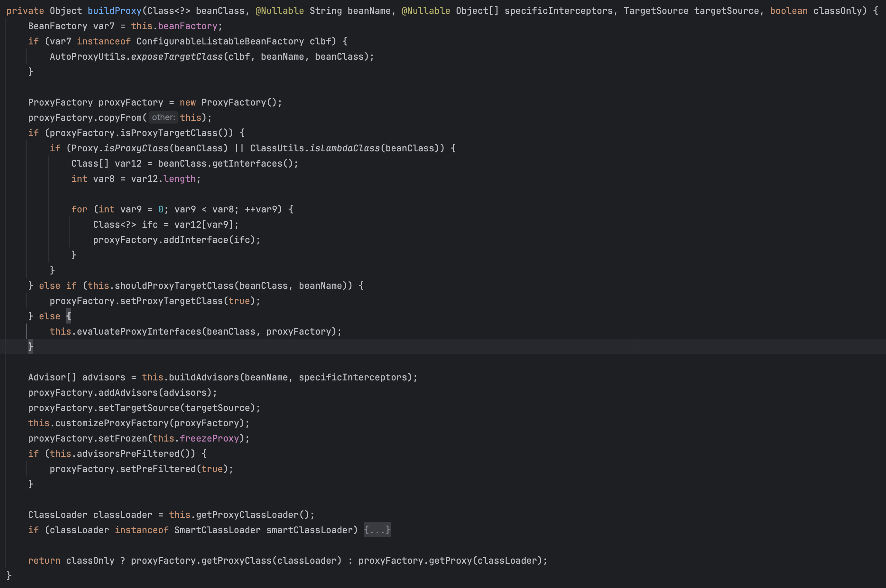
Task: Click the beanFactory field reference
Action: [x=187, y=26]
